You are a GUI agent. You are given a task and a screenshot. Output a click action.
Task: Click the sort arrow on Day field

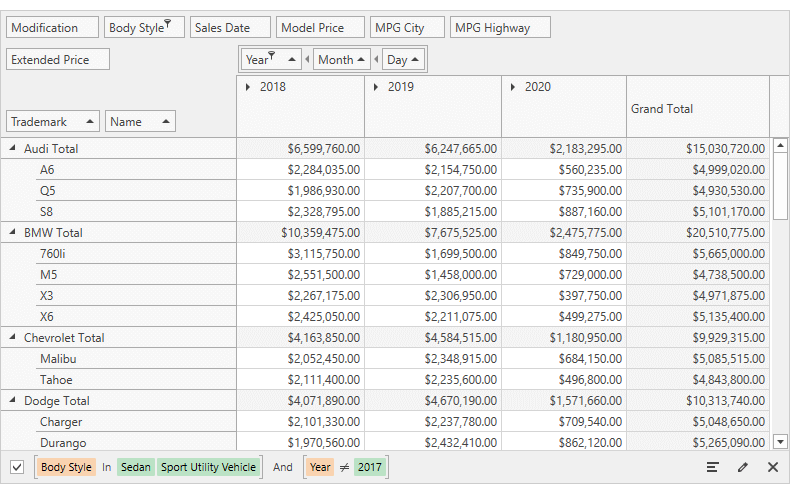[415, 60]
